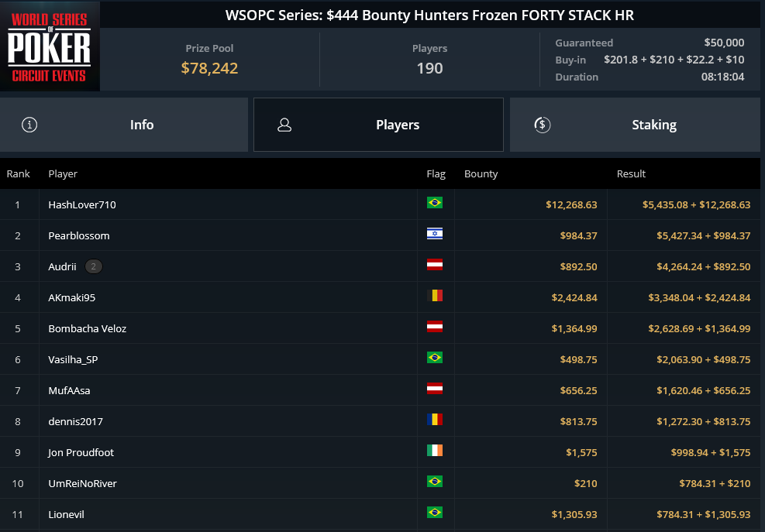Image resolution: width=765 pixels, height=532 pixels.
Task: Click the $50,000 guaranteed value
Action: pos(724,43)
